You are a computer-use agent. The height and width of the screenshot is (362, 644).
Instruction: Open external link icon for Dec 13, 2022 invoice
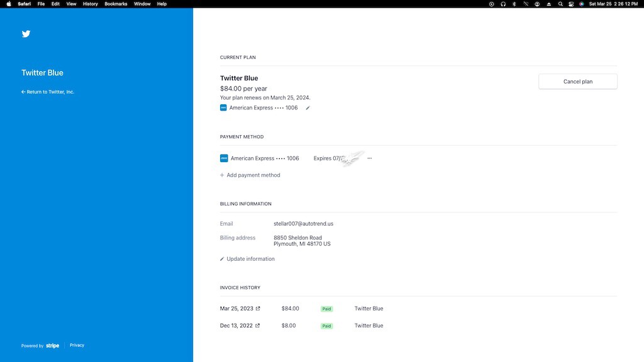(x=257, y=326)
